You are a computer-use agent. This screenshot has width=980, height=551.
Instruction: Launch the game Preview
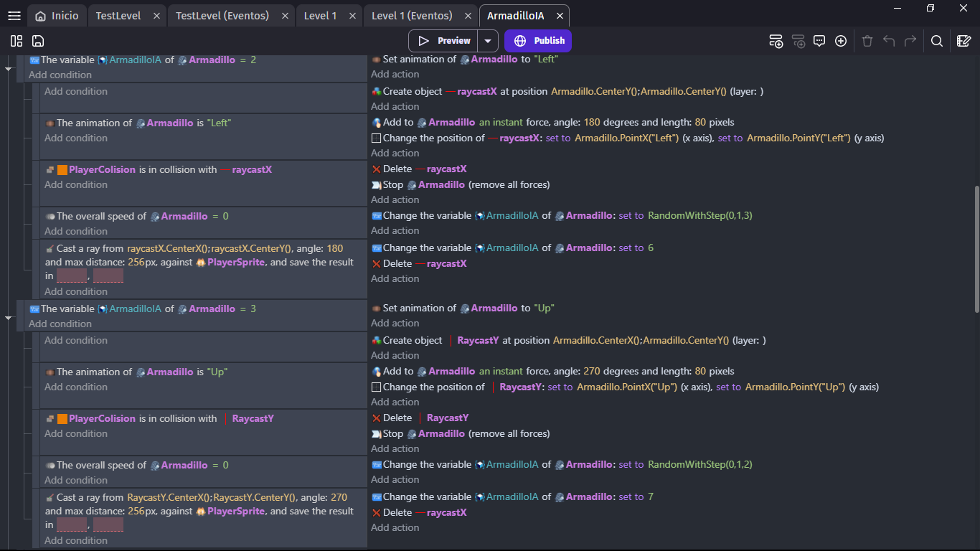pos(444,41)
